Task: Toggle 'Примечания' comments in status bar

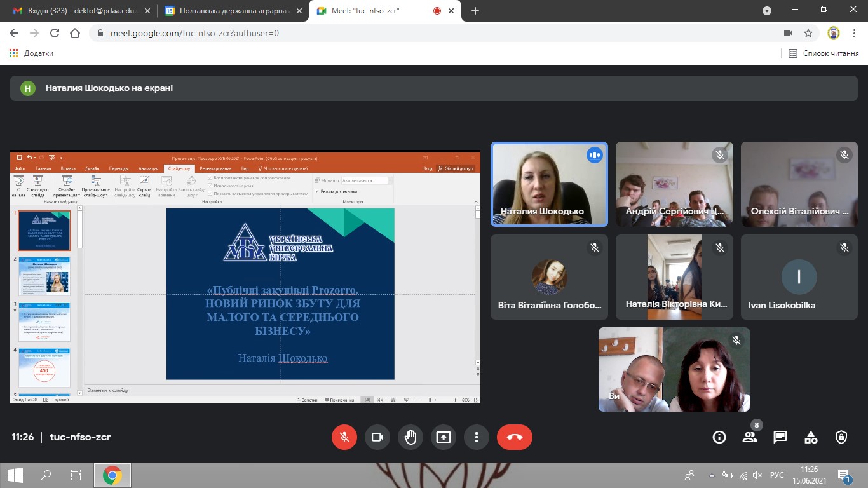Action: coord(339,400)
